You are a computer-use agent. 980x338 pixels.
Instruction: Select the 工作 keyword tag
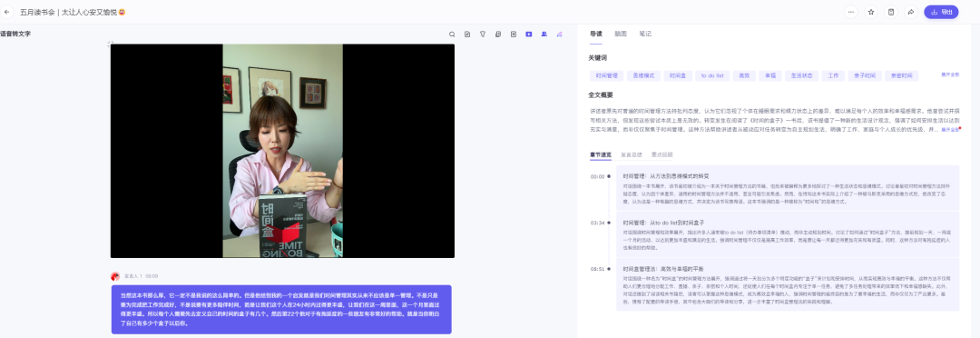pyautogui.click(x=833, y=75)
